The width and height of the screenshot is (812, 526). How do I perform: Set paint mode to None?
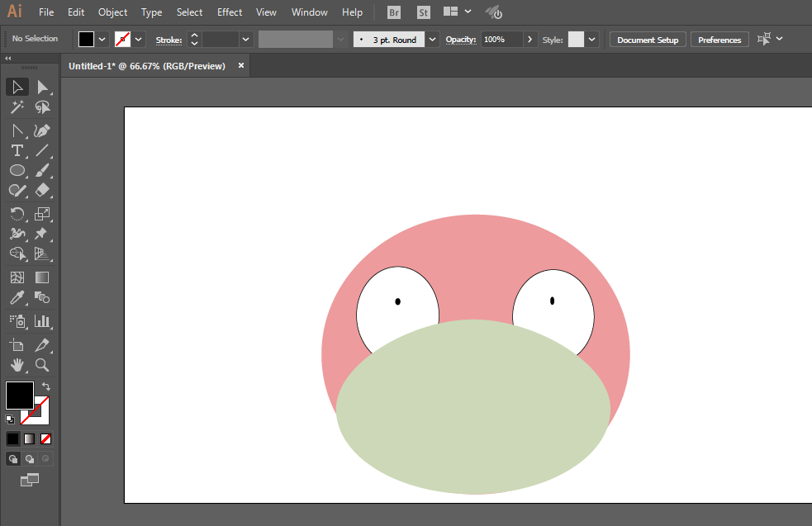pyautogui.click(x=46, y=438)
